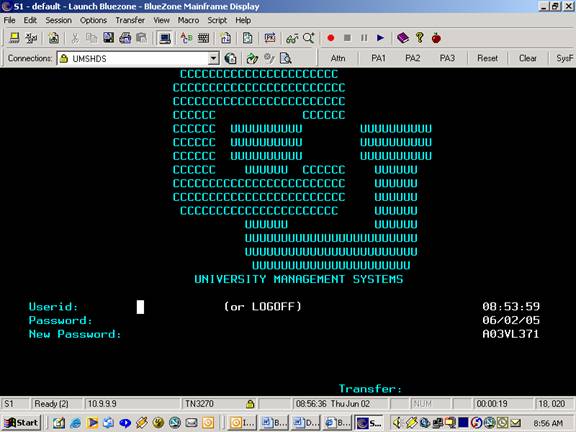
Task: Open the purple help book icon
Action: click(x=403, y=38)
